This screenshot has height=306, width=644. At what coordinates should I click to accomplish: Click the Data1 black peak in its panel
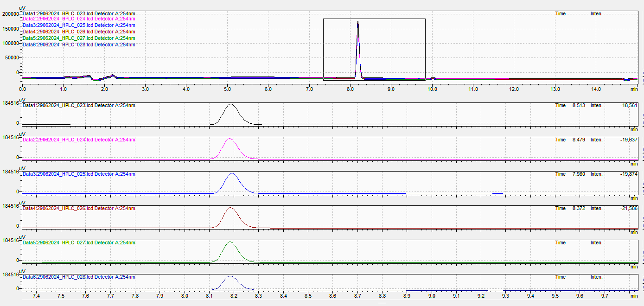[x=230, y=105]
